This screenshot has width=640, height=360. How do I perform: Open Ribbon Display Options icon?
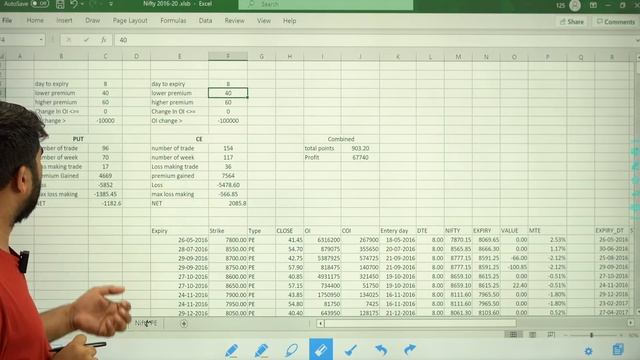tap(593, 5)
